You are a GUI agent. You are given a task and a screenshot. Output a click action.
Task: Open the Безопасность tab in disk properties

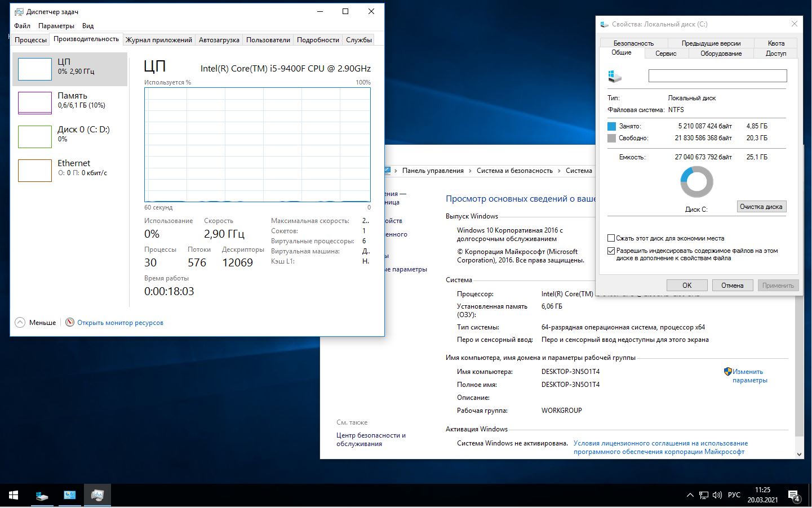coord(633,43)
